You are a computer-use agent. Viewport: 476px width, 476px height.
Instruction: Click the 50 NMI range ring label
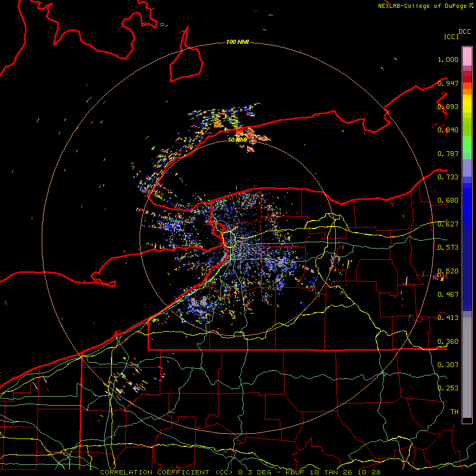click(237, 140)
